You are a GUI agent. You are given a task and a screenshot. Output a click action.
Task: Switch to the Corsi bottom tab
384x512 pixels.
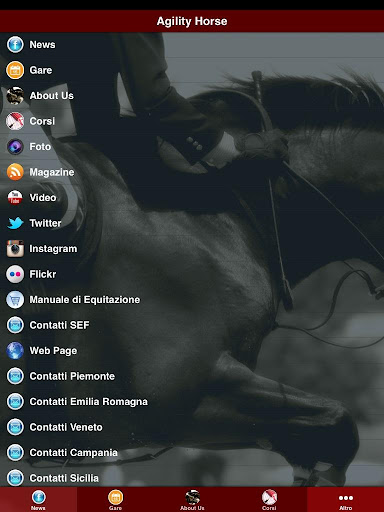coord(269,499)
